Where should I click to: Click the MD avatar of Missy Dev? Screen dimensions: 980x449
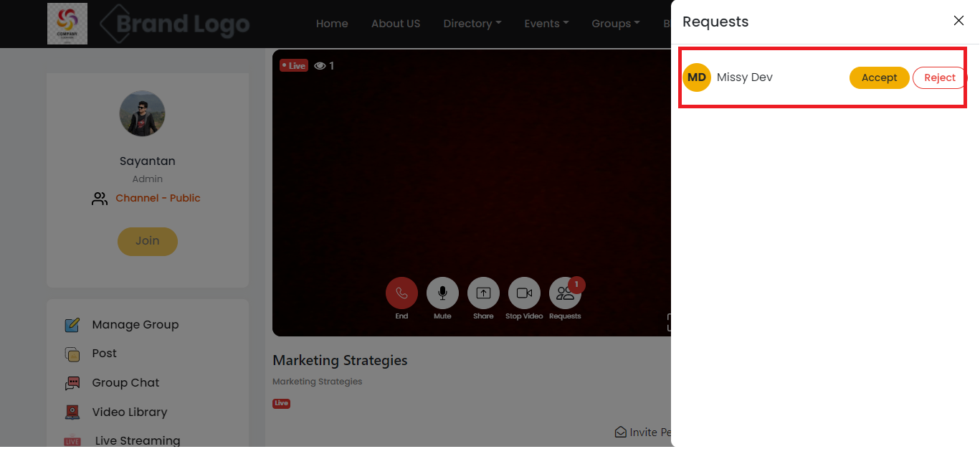[x=697, y=77]
